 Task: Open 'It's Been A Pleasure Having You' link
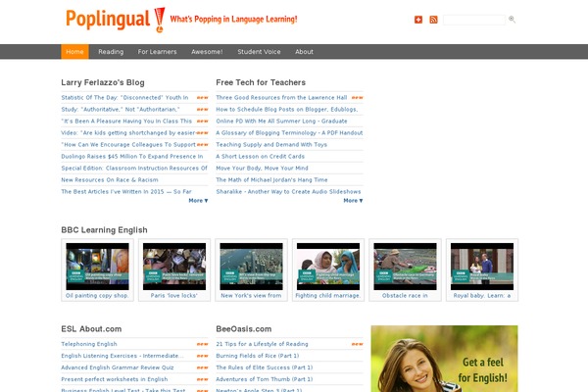[126, 122]
